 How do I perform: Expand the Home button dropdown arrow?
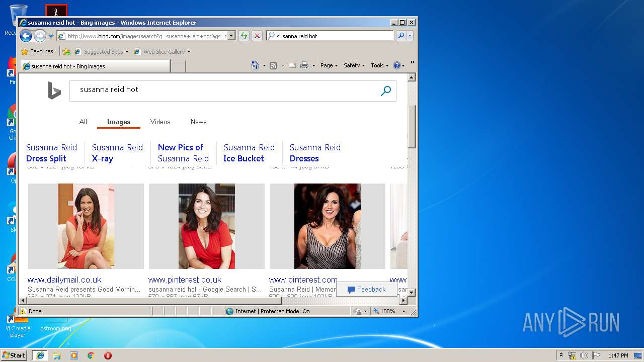[x=264, y=65]
